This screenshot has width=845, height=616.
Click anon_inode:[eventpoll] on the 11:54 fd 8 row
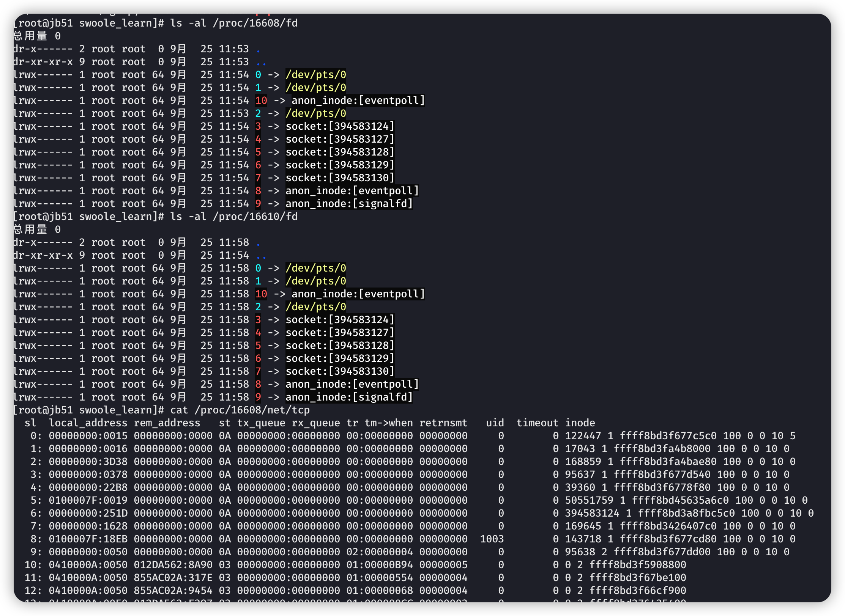click(x=352, y=191)
